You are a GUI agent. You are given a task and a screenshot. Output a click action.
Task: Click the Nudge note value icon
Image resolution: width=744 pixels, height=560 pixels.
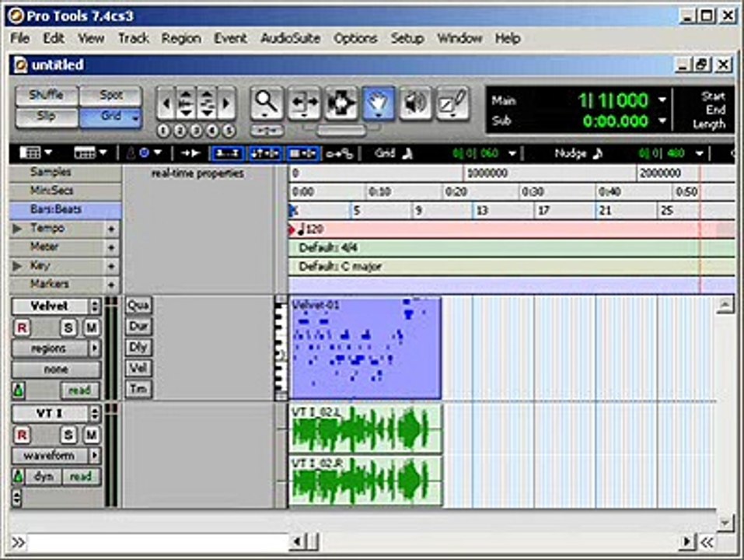598,153
